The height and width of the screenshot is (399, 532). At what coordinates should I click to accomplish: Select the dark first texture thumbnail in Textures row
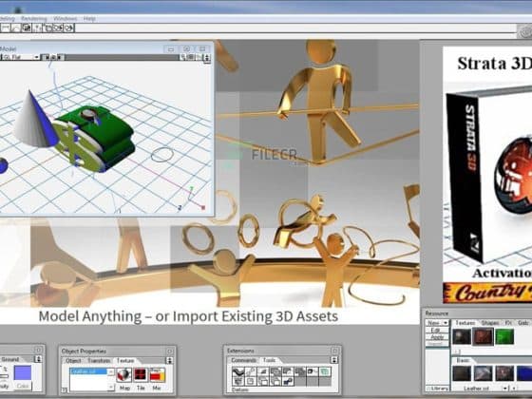coord(462,337)
